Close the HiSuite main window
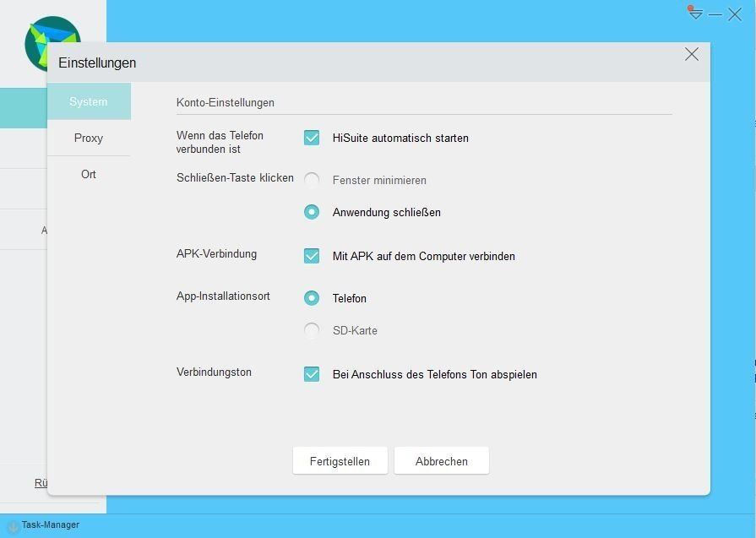 click(x=735, y=14)
